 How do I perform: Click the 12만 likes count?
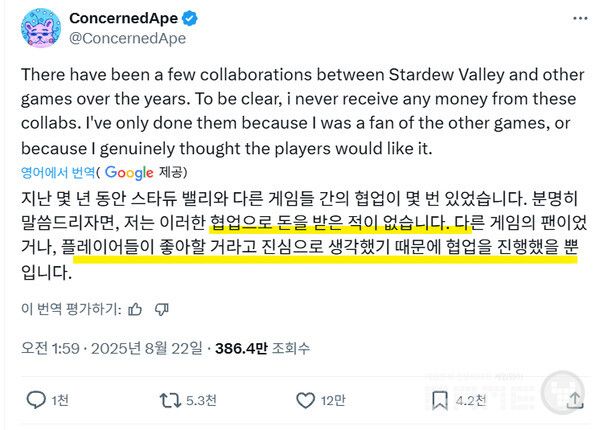click(333, 400)
